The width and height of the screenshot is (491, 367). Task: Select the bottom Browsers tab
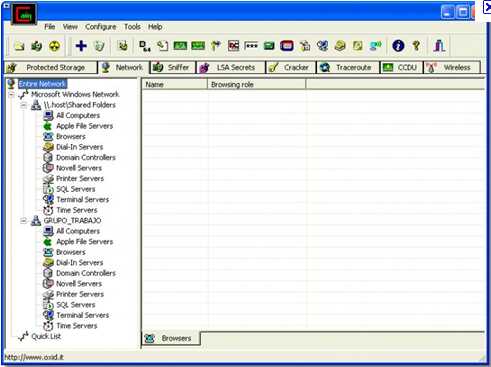pos(171,338)
